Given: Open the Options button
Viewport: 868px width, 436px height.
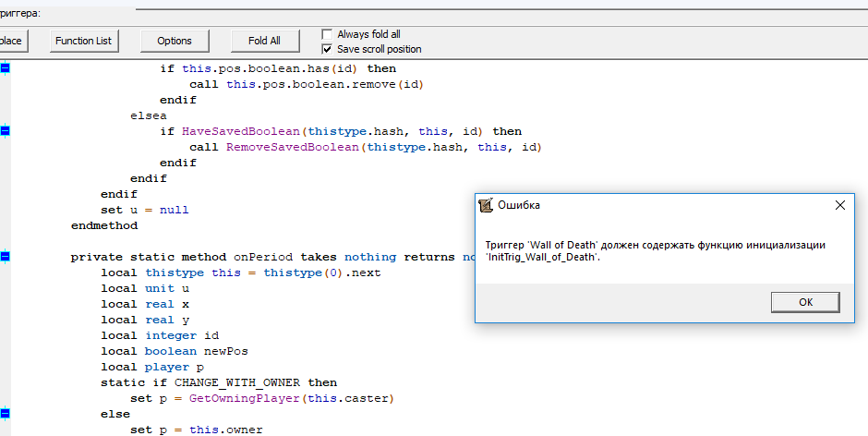Looking at the screenshot, I should [x=175, y=41].
